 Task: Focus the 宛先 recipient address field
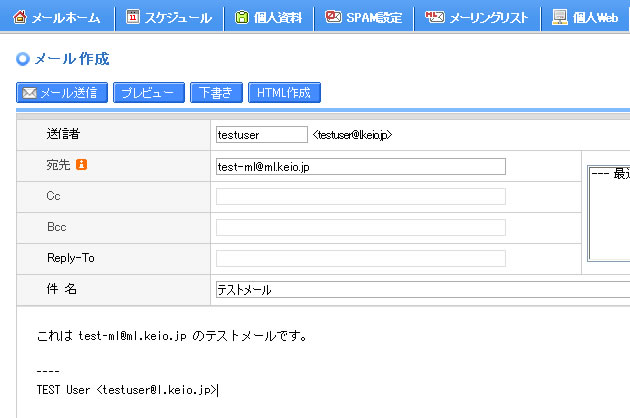pyautogui.click(x=360, y=166)
